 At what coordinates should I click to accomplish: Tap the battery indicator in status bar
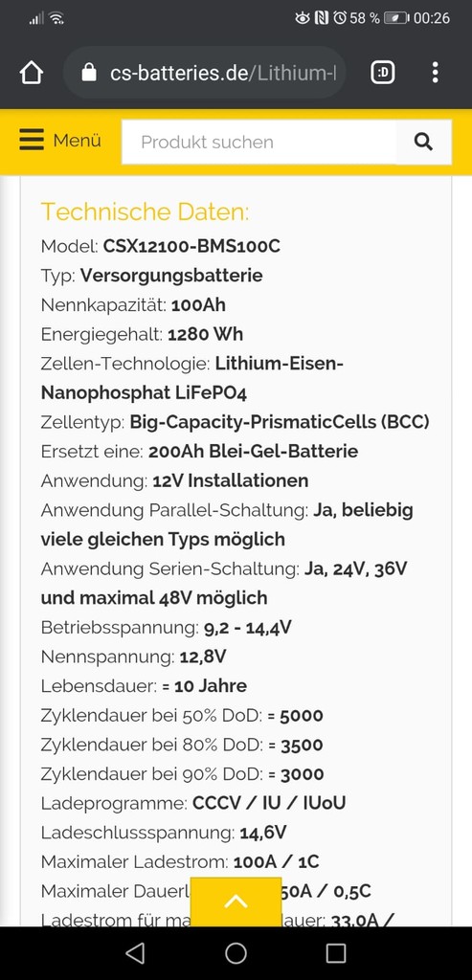[x=397, y=18]
